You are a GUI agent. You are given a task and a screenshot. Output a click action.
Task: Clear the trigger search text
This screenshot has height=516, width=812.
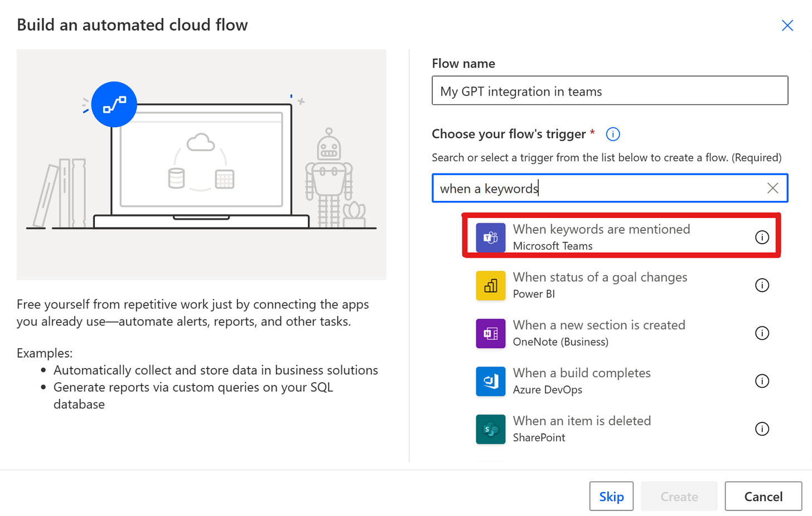coord(772,189)
